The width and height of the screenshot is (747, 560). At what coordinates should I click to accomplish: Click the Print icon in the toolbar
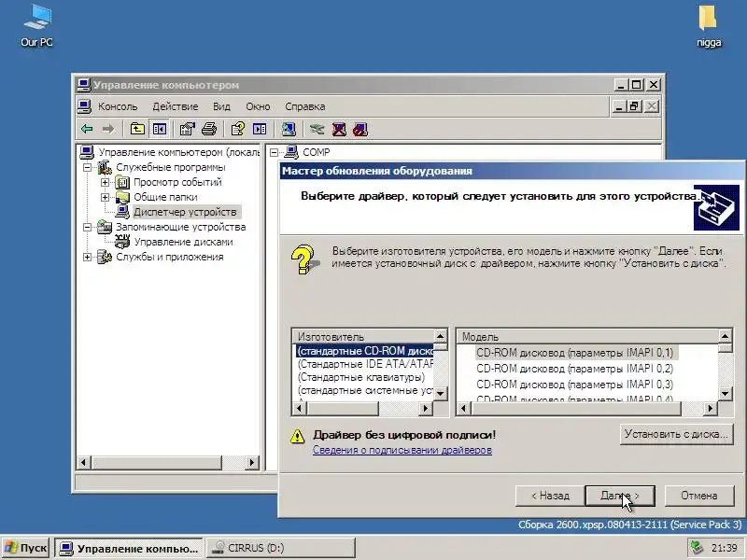point(209,129)
